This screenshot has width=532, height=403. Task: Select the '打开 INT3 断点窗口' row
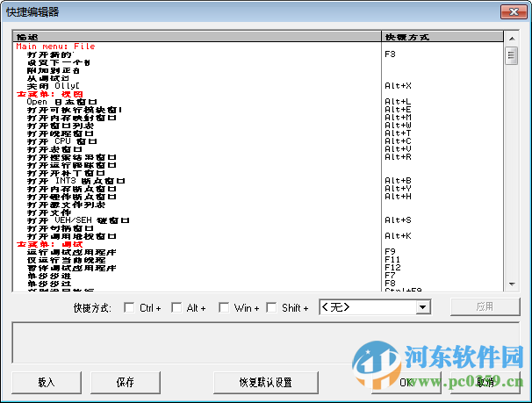pyautogui.click(x=197, y=181)
